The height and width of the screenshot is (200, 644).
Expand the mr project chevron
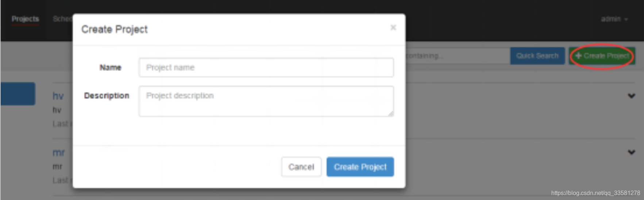[631, 152]
